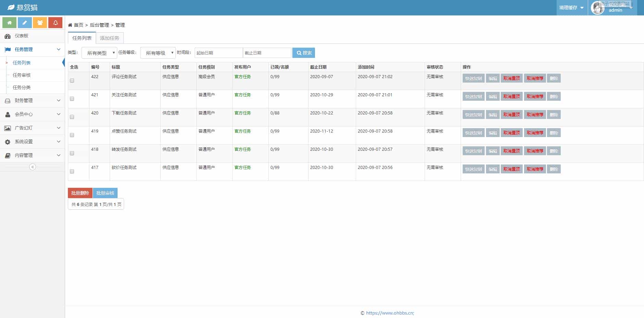Click the red bell notification icon
Viewport: 644px width, 318px height.
(x=55, y=23)
